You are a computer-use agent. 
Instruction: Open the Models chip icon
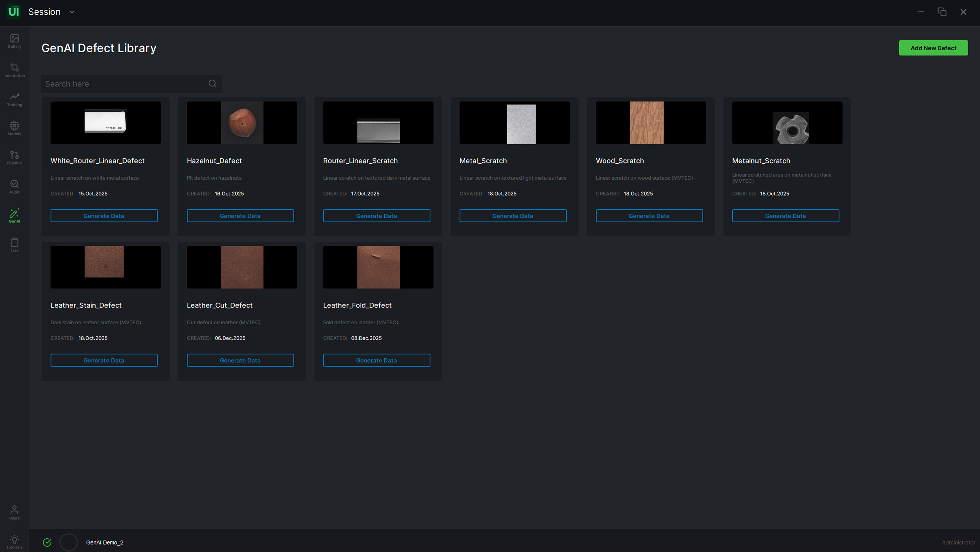[x=15, y=126]
